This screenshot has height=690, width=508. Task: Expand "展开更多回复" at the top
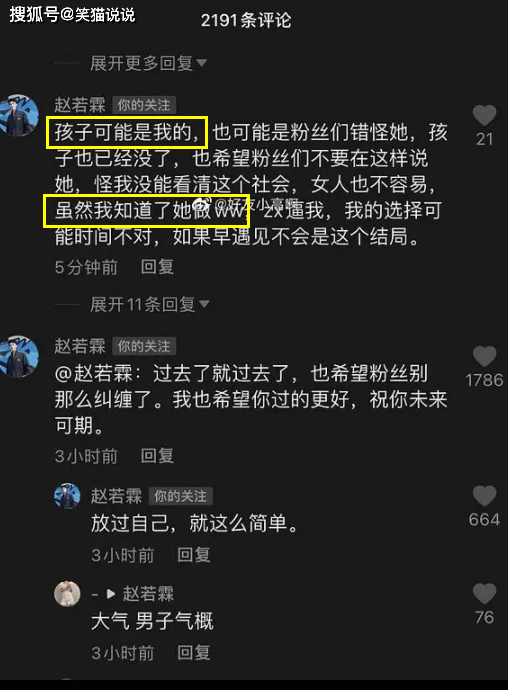pos(148,63)
